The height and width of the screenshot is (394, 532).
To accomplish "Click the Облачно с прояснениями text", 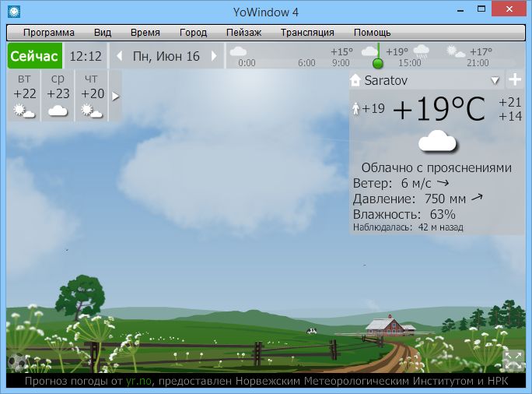I will [436, 167].
